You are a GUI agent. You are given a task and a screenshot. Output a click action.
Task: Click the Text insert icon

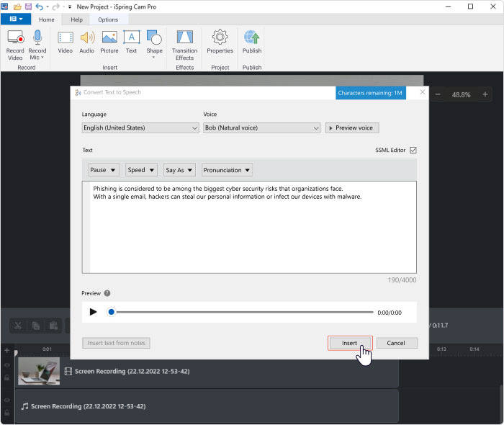pos(131,38)
